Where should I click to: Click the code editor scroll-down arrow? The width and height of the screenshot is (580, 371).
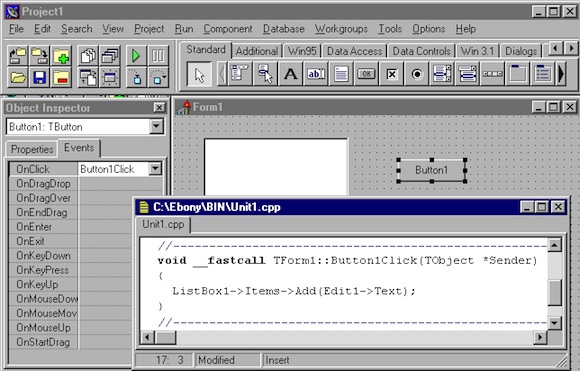[554, 323]
